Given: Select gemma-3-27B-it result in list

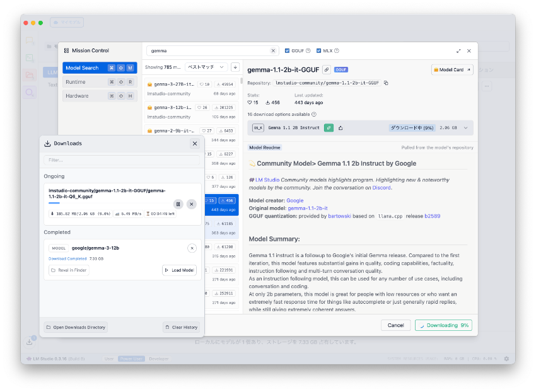Looking at the screenshot, I should point(191,89).
